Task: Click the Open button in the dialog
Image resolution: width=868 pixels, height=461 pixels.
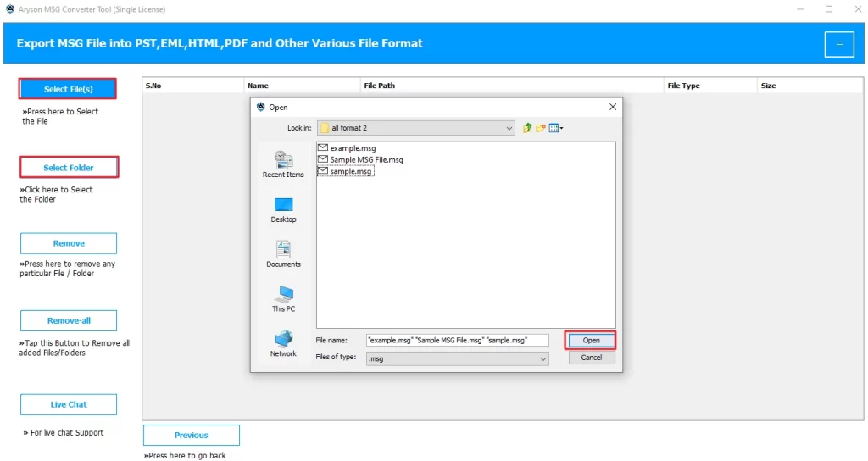Action: click(591, 341)
